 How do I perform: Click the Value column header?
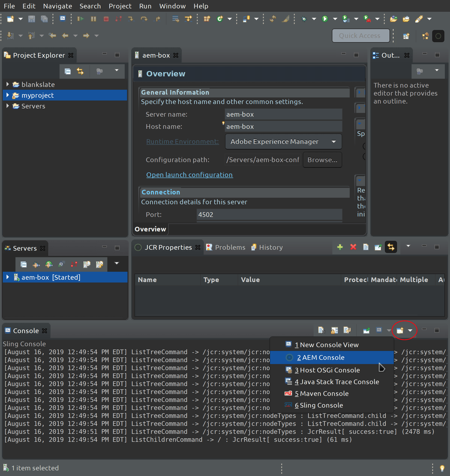point(289,280)
